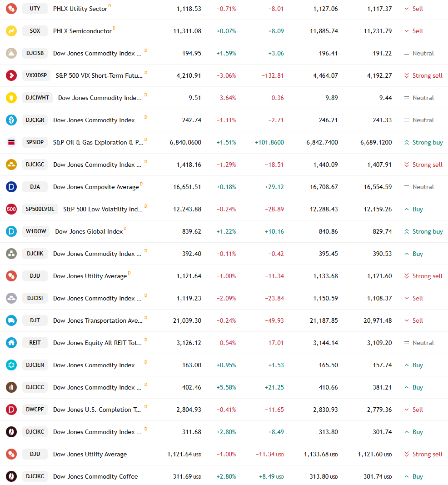Click the DJA Dow Jones logo icon
The width and height of the screenshot is (448, 485).
pos(11,187)
